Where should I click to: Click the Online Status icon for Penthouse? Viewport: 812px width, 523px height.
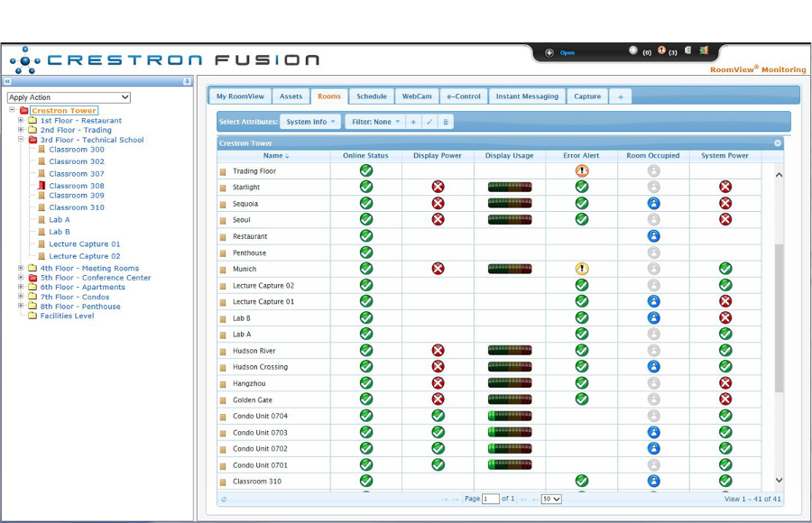(366, 252)
